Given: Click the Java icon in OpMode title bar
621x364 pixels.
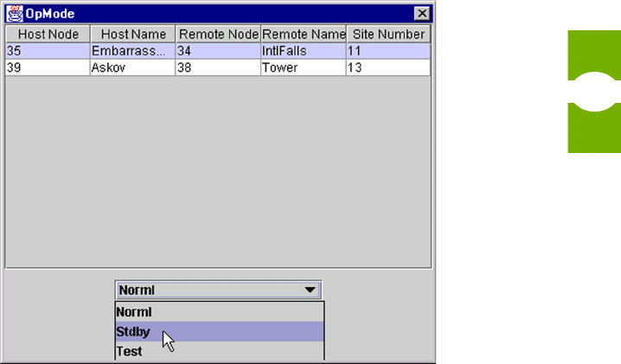Looking at the screenshot, I should pos(15,14).
